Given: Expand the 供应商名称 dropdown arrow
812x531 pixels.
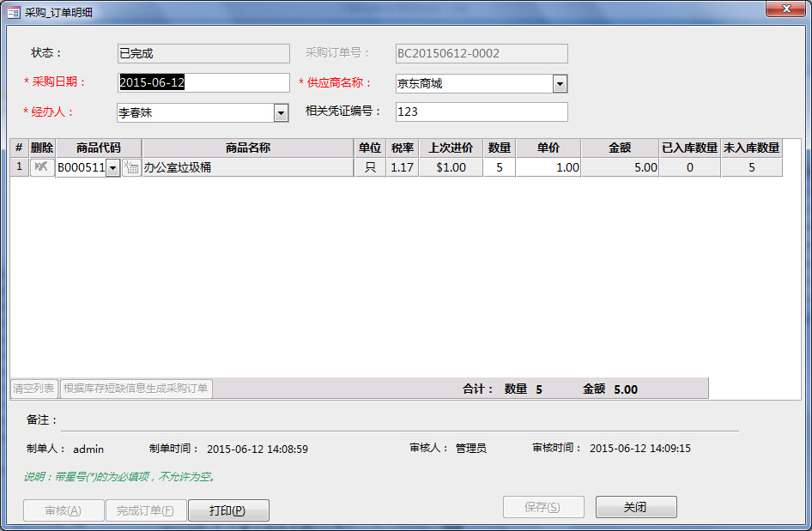Looking at the screenshot, I should [560, 83].
